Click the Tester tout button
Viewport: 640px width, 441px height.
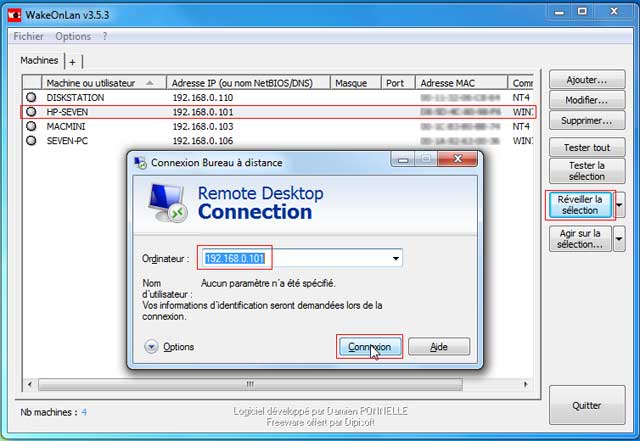pyautogui.click(x=587, y=147)
